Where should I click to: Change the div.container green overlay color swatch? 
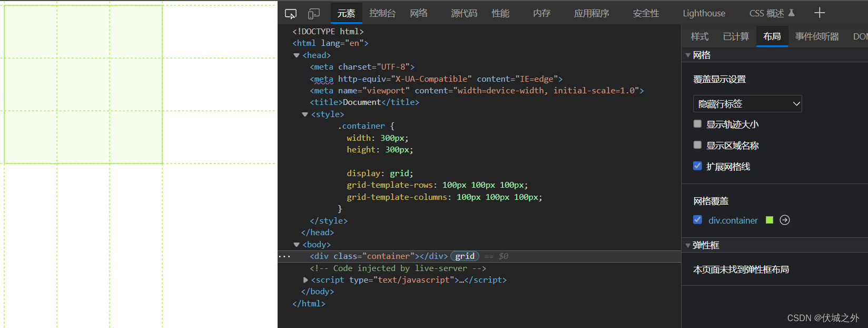click(770, 220)
